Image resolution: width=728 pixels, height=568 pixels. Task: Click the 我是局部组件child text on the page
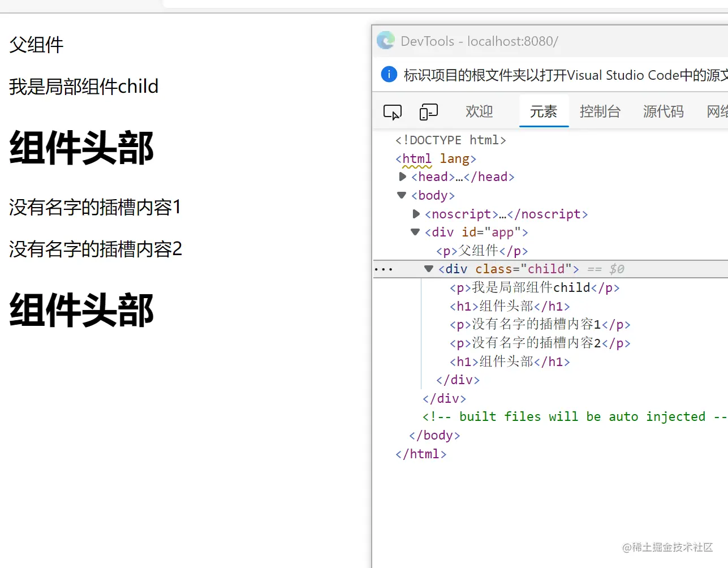pyautogui.click(x=83, y=87)
